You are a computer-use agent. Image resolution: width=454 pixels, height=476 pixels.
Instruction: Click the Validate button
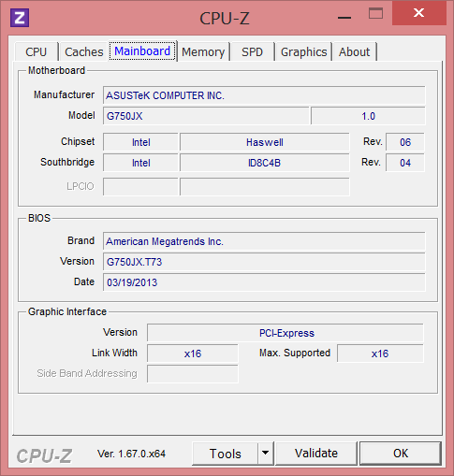click(316, 454)
